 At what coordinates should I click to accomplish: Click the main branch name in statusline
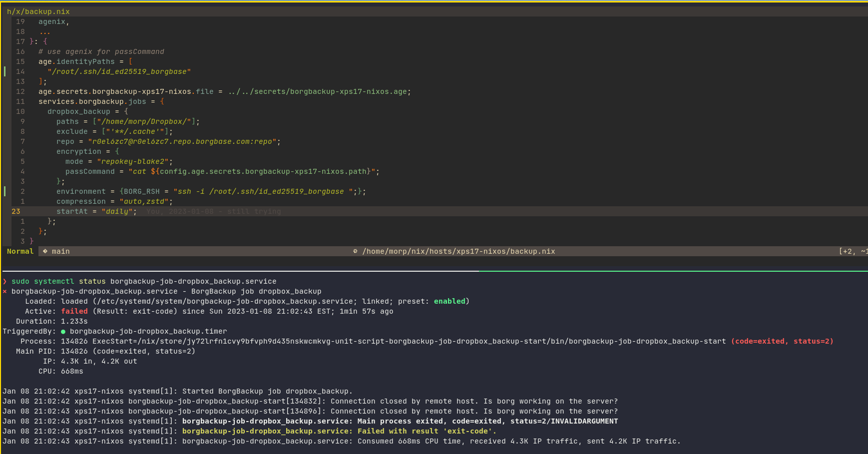pyautogui.click(x=60, y=251)
